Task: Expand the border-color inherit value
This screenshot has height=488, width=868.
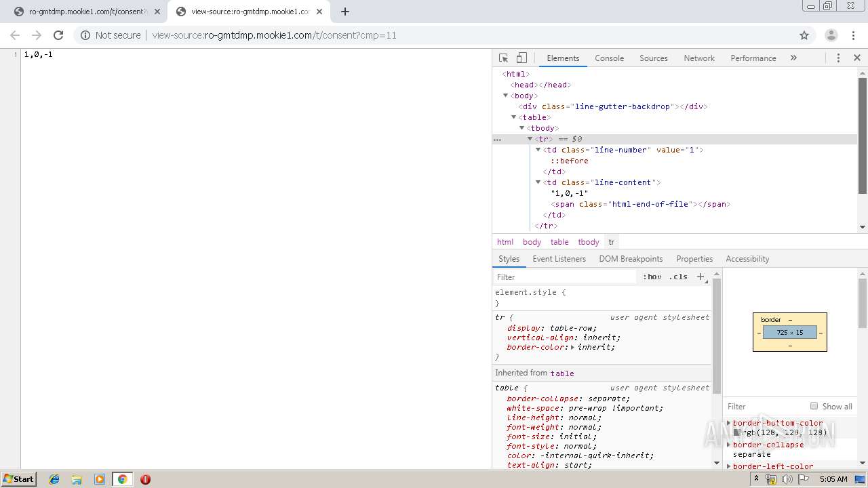Action: pyautogui.click(x=572, y=347)
